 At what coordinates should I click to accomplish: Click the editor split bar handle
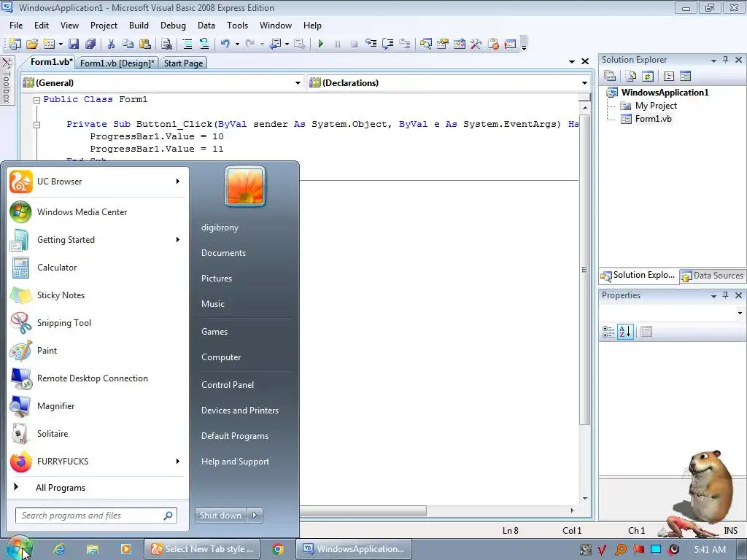[585, 97]
